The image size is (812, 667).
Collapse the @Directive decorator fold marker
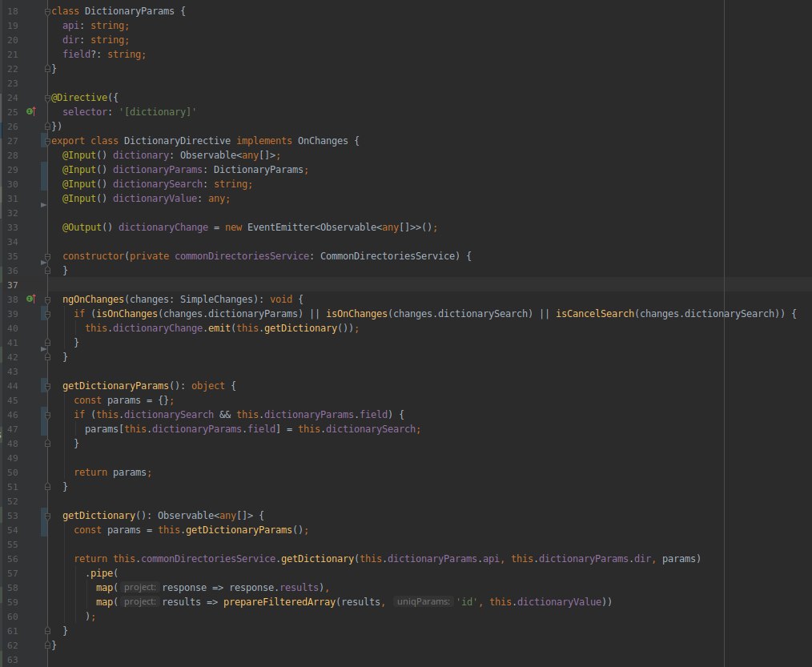(x=47, y=98)
